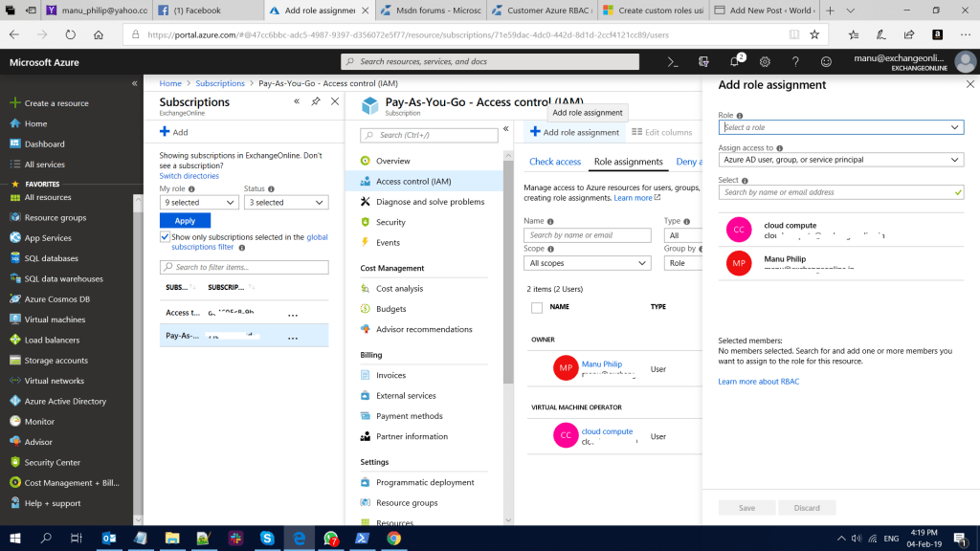The height and width of the screenshot is (551, 980).
Task: Switch to the Check access tab
Action: point(554,162)
